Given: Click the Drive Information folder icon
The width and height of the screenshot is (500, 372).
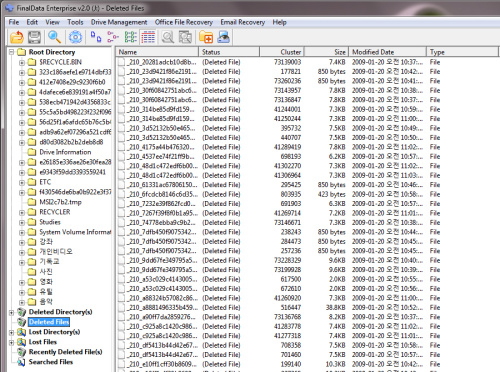Looking at the screenshot, I should (x=32, y=152).
